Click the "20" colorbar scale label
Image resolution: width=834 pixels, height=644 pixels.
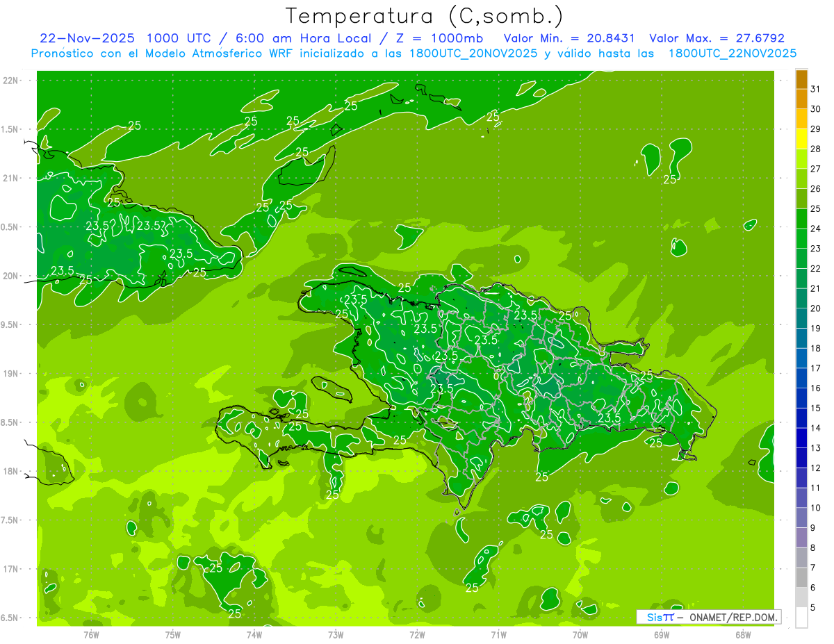(x=816, y=308)
